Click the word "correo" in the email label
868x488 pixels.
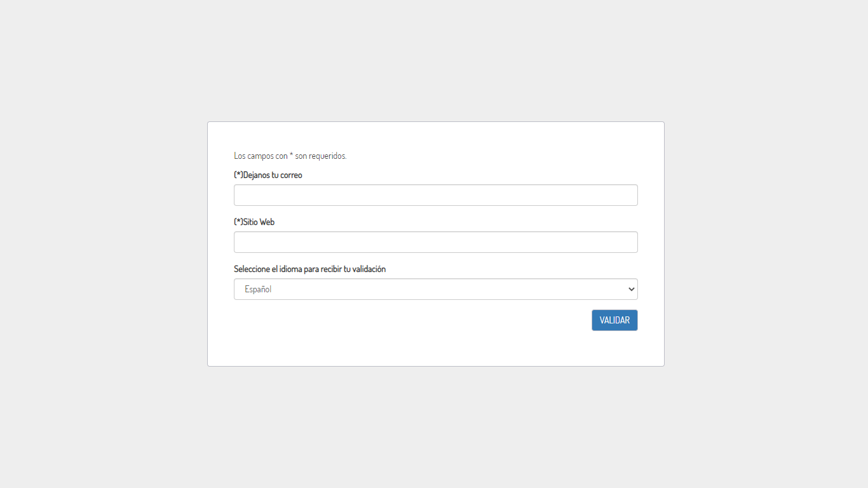pos(291,175)
